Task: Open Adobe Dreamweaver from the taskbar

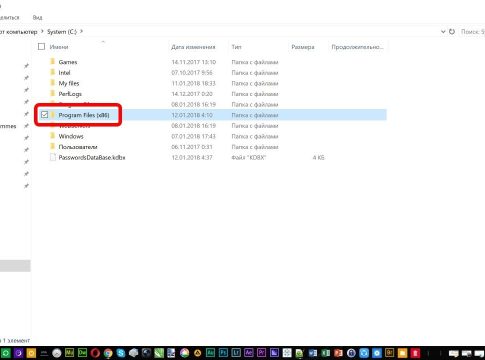Action: coord(82,353)
